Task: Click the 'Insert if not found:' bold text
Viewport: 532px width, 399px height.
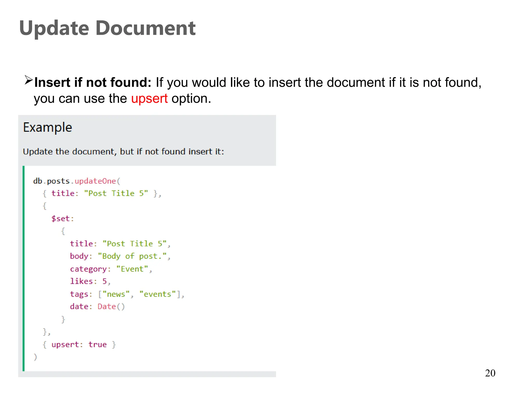Action: (93, 83)
